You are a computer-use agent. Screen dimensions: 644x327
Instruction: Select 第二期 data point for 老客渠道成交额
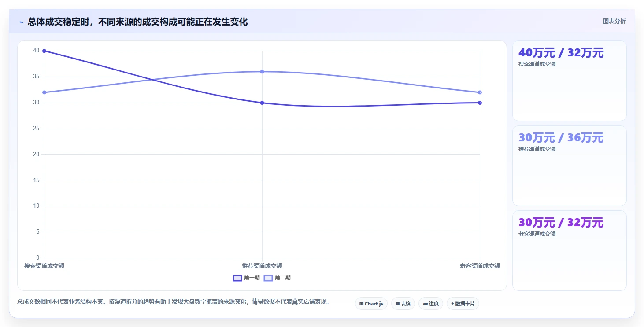(x=480, y=92)
